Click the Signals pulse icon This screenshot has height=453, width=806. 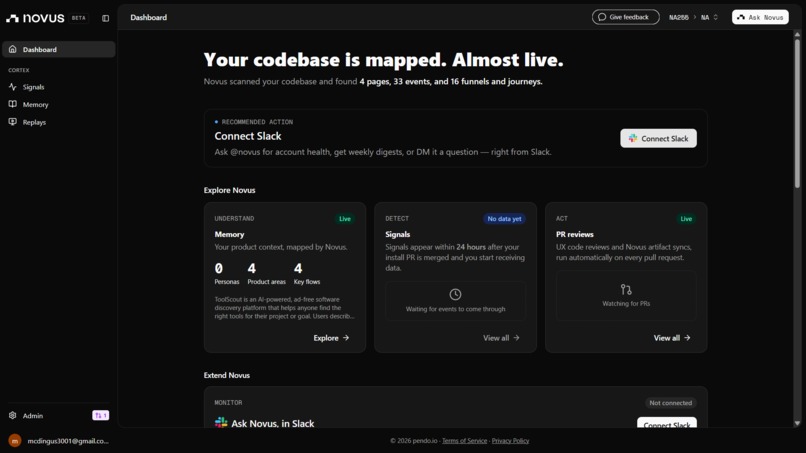coord(13,87)
